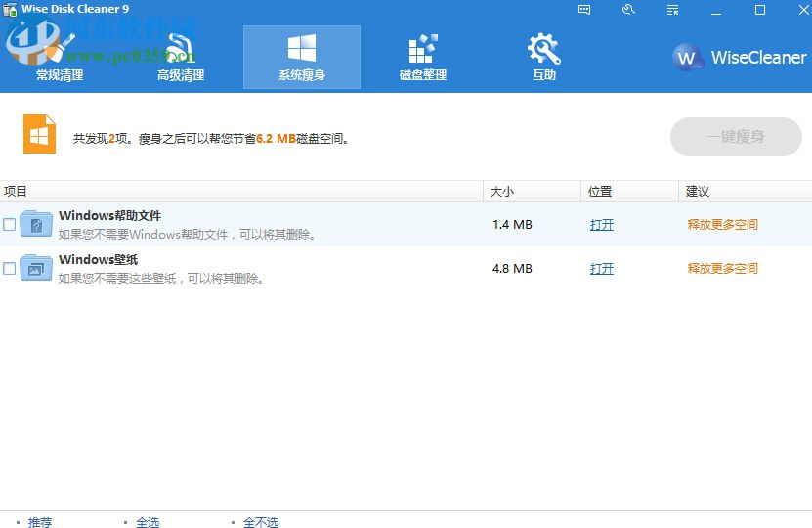Click 释放更多空间 for Windows帮助文件 row

722,224
